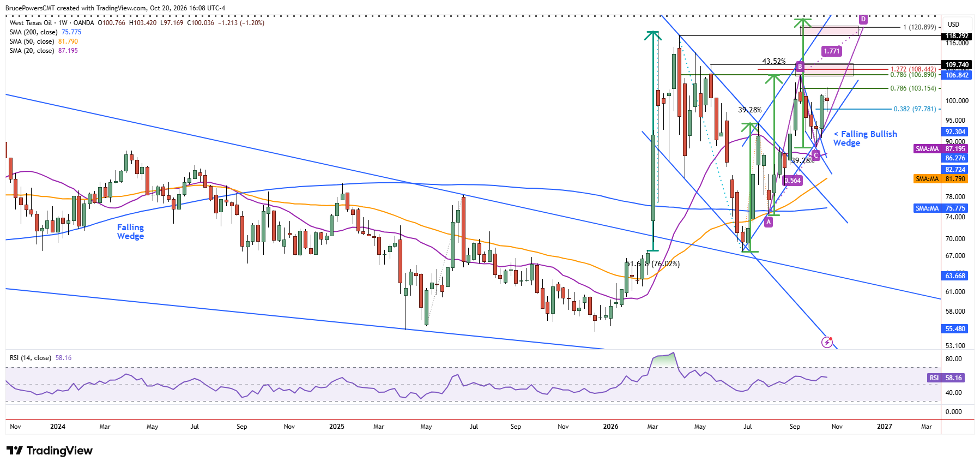
Task: Click the purple 0.564 ratio label
Action: pyautogui.click(x=793, y=181)
